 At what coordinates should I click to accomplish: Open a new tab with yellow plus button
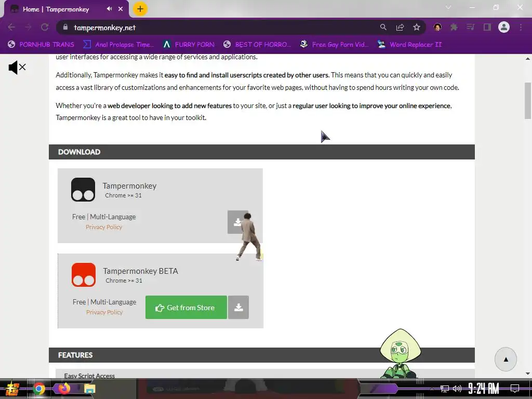click(x=140, y=9)
